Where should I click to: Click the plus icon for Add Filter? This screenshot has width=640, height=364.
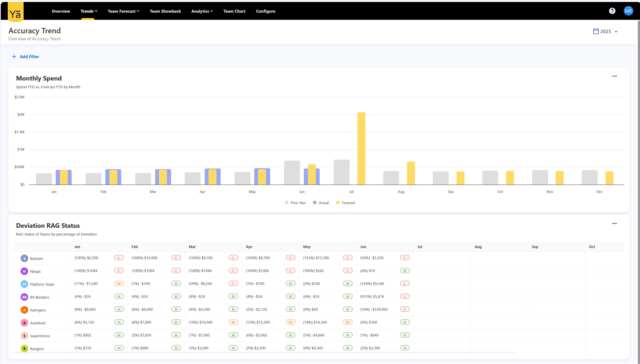click(x=14, y=57)
